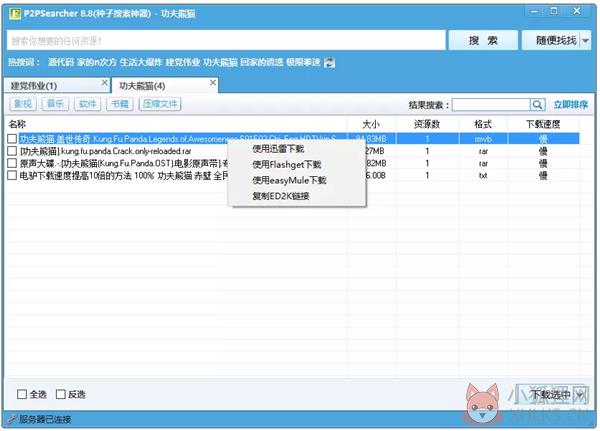
Task: Click the server connection status icon
Action: (x=12, y=419)
